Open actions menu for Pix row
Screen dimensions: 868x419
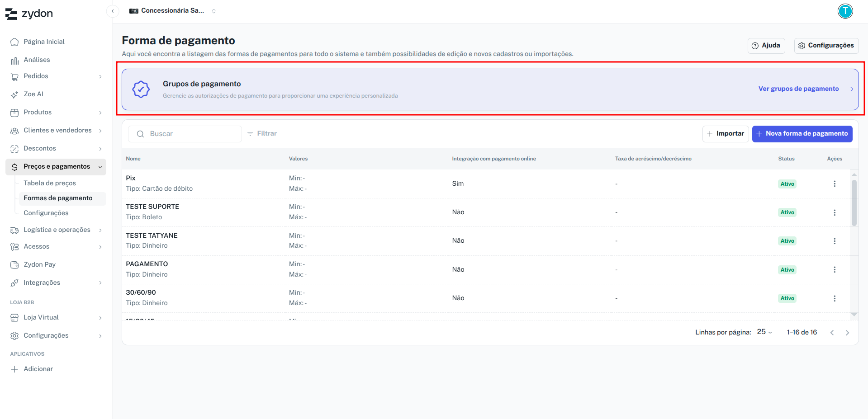pyautogui.click(x=835, y=184)
